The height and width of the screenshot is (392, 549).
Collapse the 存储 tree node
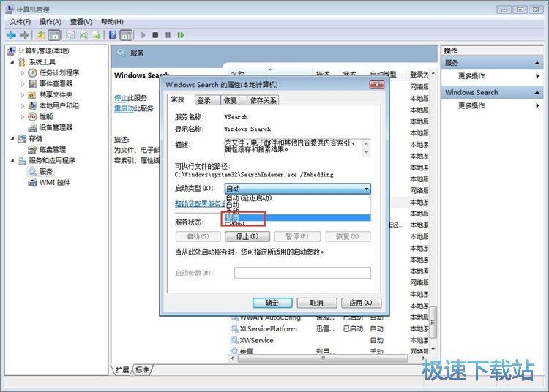[12, 139]
